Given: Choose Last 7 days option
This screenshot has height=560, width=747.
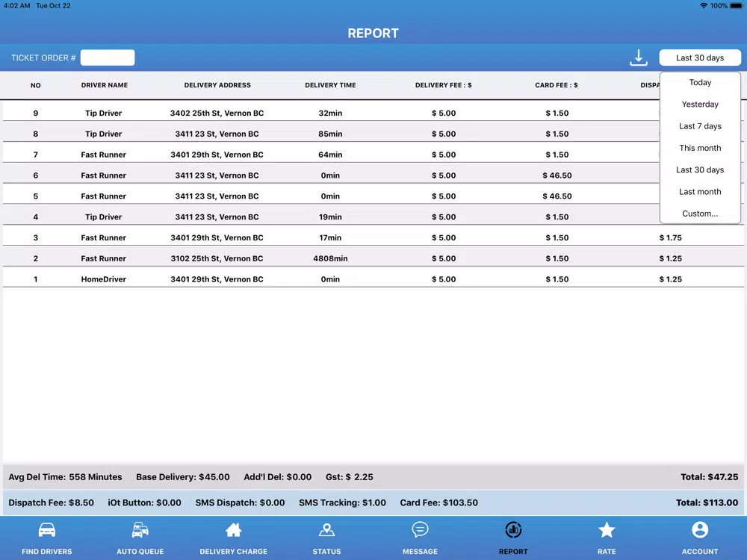Looking at the screenshot, I should point(700,126).
